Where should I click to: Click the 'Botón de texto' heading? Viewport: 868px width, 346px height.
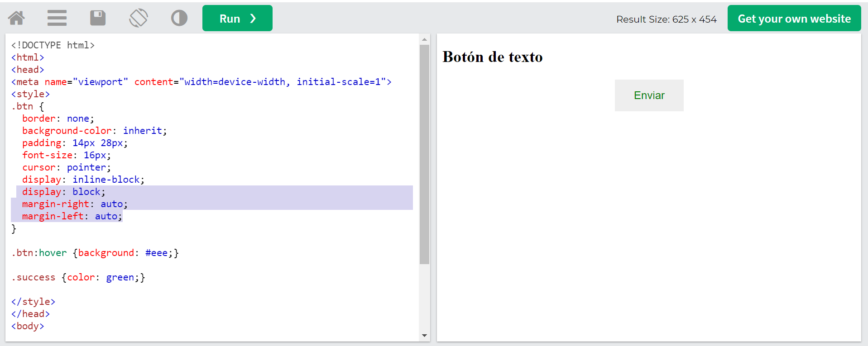coord(492,57)
